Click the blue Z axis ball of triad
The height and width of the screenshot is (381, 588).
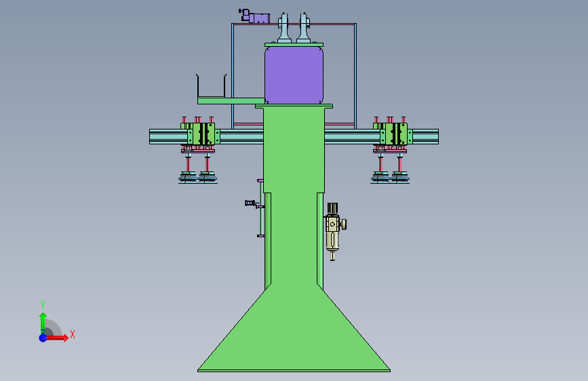point(43,338)
